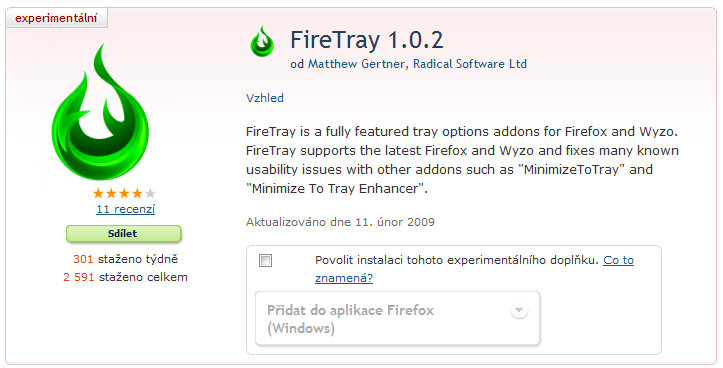The width and height of the screenshot is (723, 368).
Task: Open the Co to znamená? link
Action: click(x=474, y=269)
